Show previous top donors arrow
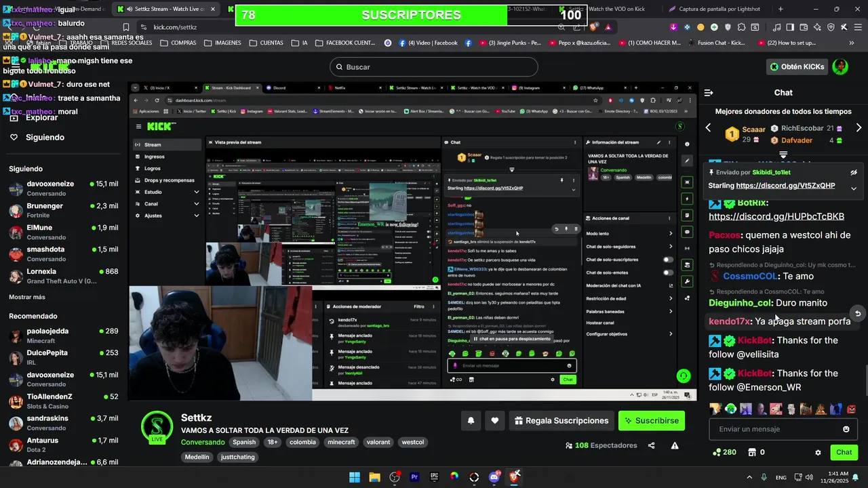This screenshot has width=868, height=488. coord(709,127)
